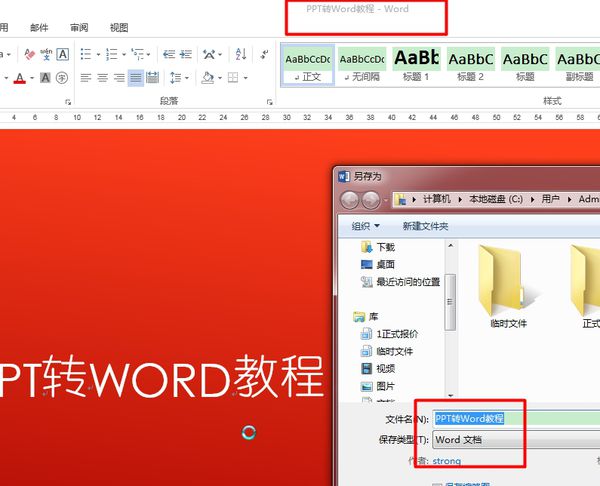
Task: Go forward in the Save As dialog
Action: pos(370,200)
